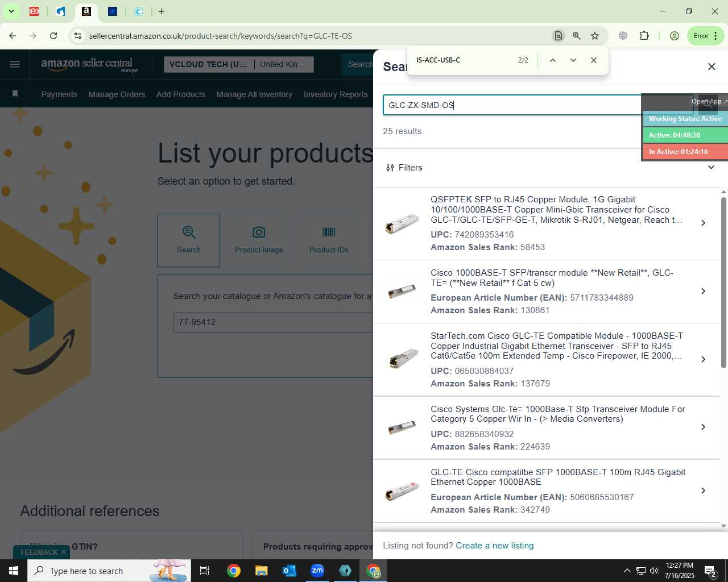The image size is (728, 582).
Task: Expand the Filters section
Action: 551,168
